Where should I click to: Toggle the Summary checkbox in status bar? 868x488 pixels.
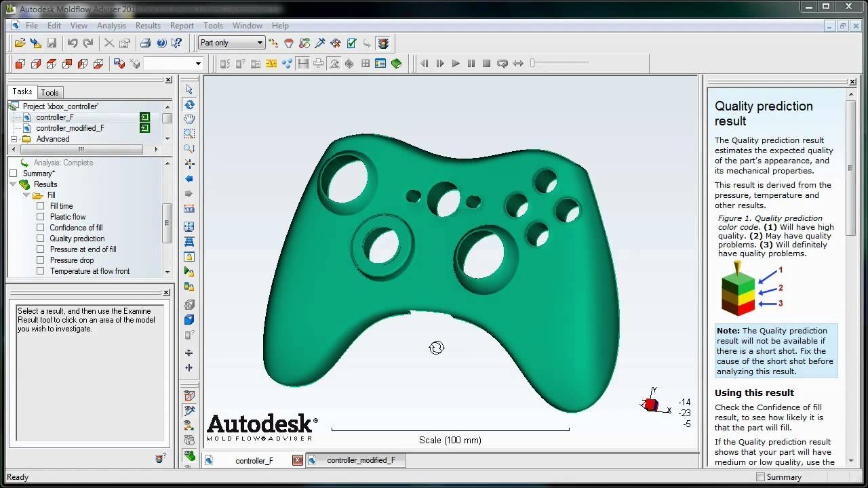coord(760,477)
